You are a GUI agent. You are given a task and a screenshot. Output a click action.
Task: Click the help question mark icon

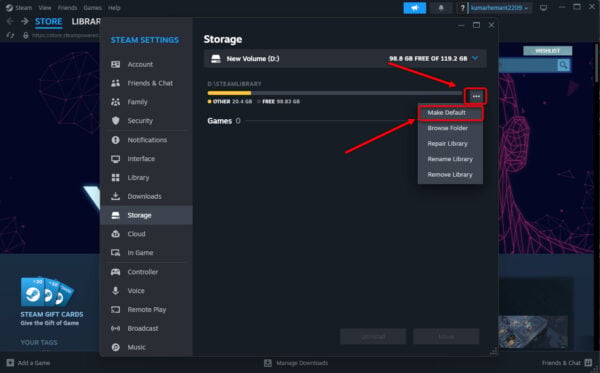(462, 8)
